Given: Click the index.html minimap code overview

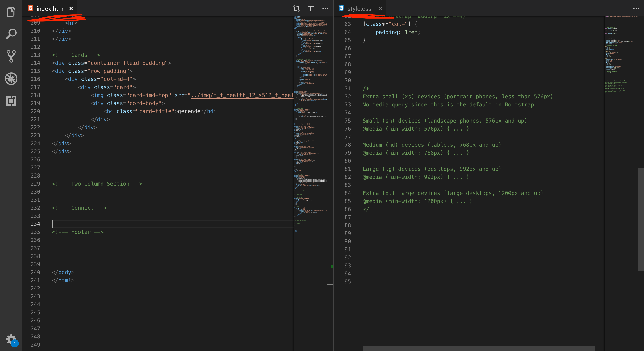Looking at the screenshot, I should coord(310,124).
